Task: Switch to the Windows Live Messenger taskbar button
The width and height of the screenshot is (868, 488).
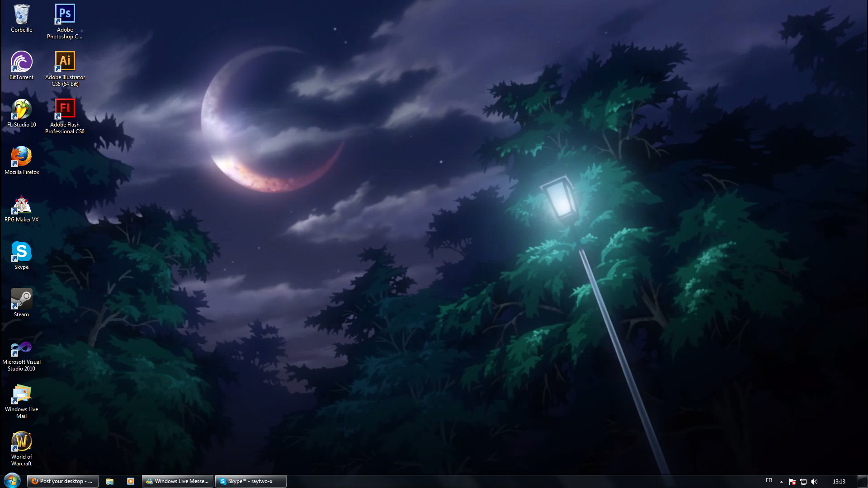Action: pyautogui.click(x=177, y=481)
